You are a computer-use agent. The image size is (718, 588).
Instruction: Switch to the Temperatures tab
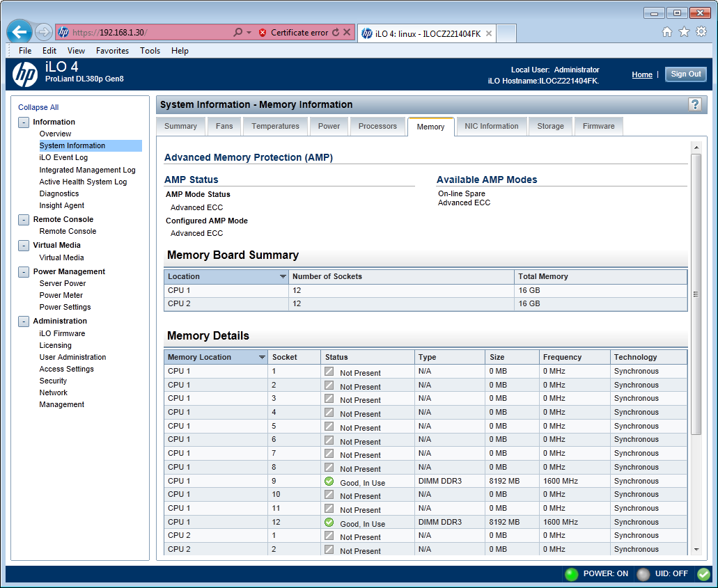click(275, 126)
